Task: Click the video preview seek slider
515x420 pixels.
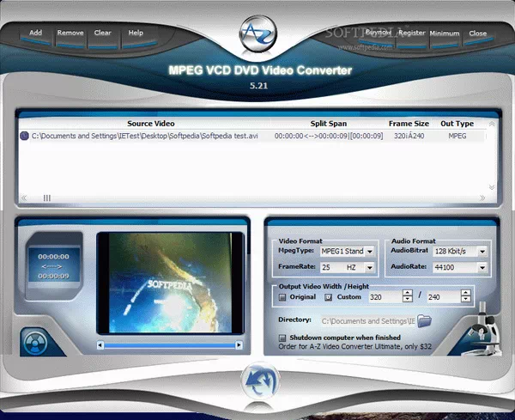Action: (168, 345)
